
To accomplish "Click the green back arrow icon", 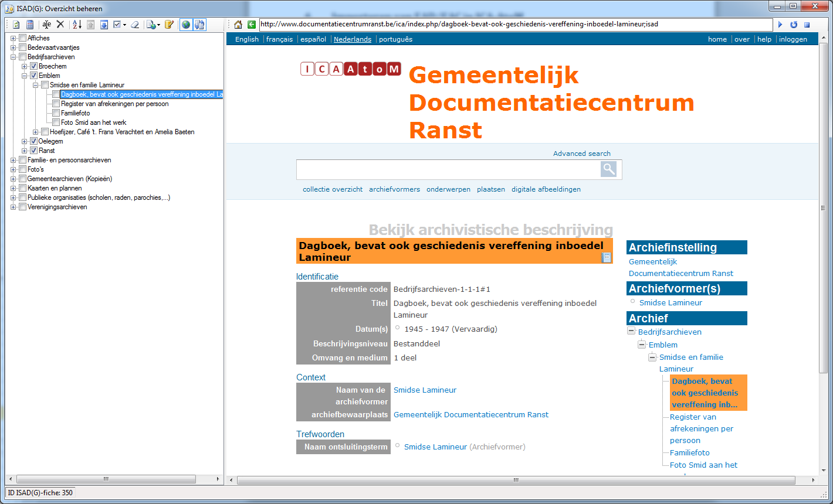I will 252,25.
